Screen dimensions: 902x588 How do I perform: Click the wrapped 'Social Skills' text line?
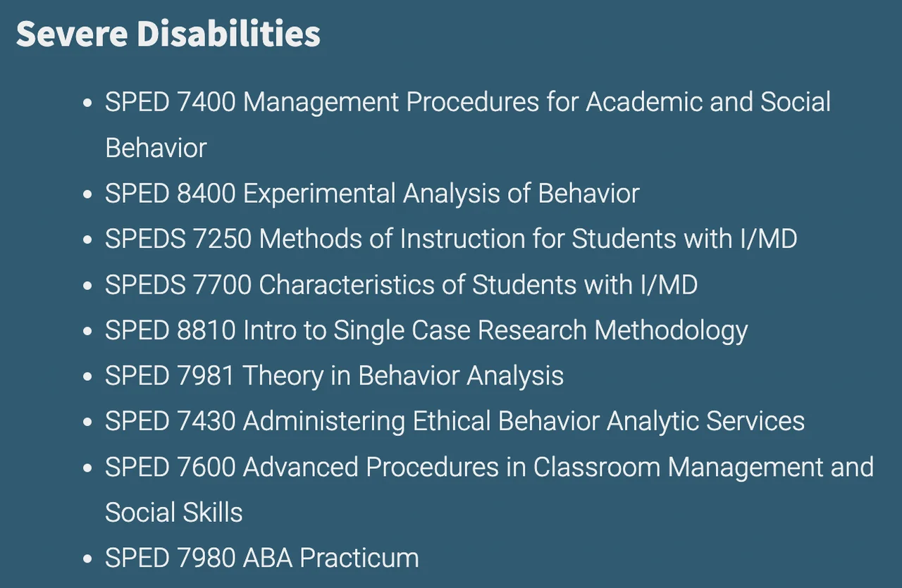[x=173, y=513]
